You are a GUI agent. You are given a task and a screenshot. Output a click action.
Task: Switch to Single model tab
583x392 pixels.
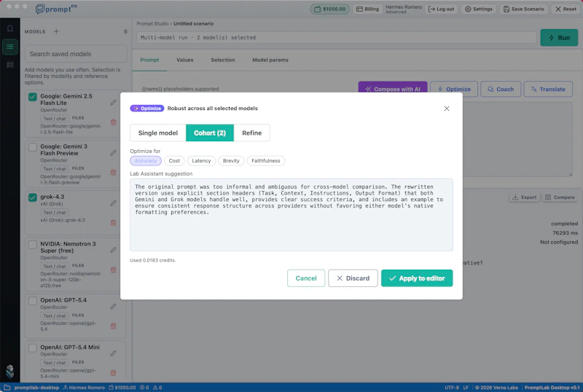[x=157, y=133]
